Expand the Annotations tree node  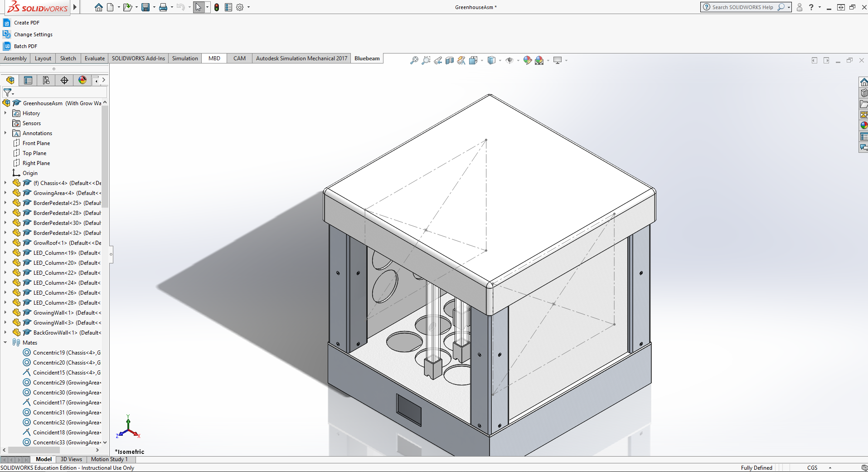pos(5,133)
